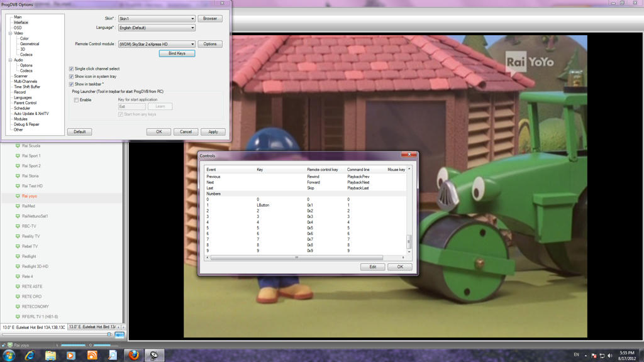Enable the Prog Launcher checkbox
The width and height of the screenshot is (644, 362).
point(76,100)
